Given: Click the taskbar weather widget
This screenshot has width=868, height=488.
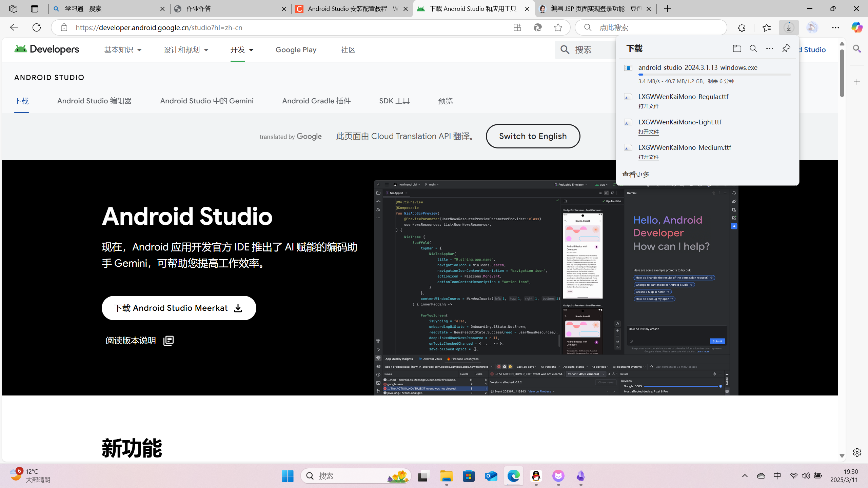Looking at the screenshot, I should click(x=30, y=476).
